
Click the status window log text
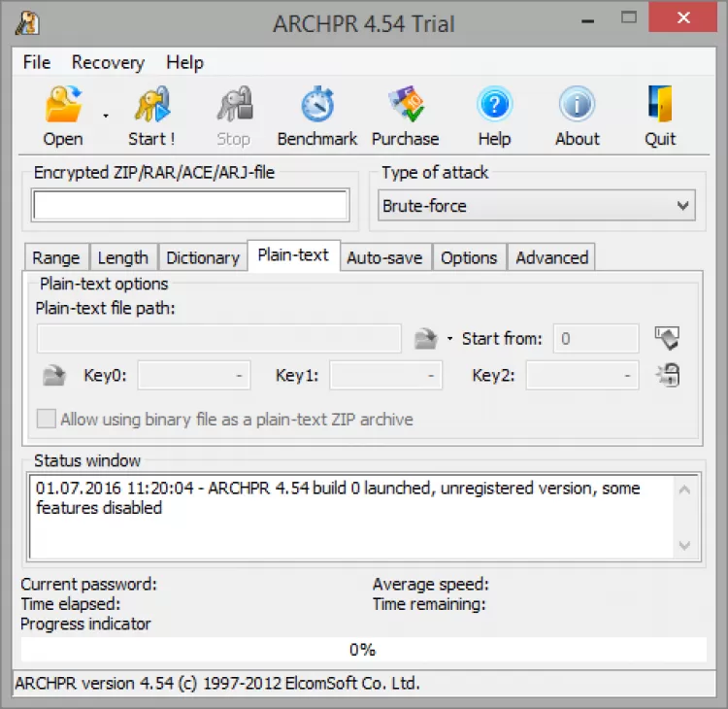coord(338,497)
